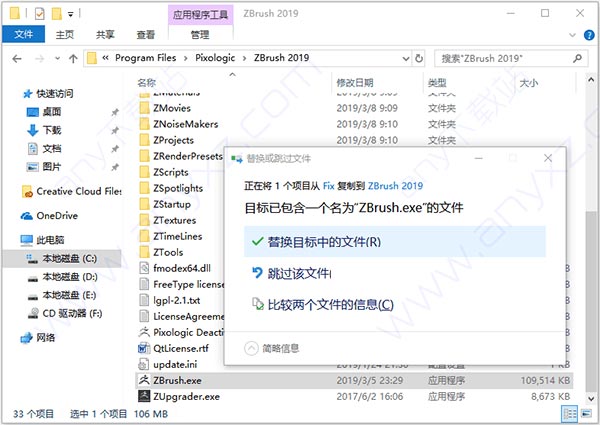Switch to the 查看 ribbon tab

coord(145,34)
